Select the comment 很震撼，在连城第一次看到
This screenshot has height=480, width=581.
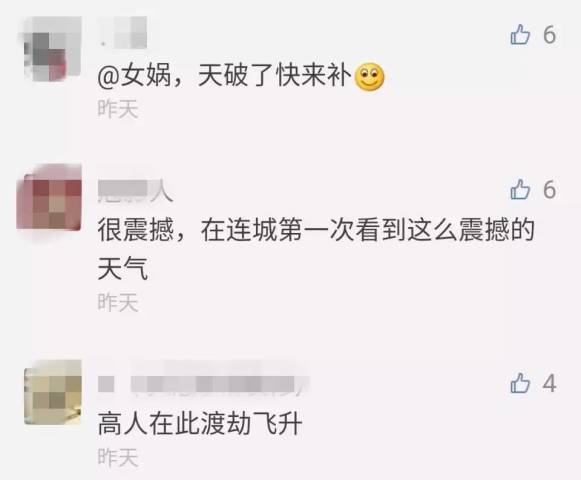click(x=316, y=248)
